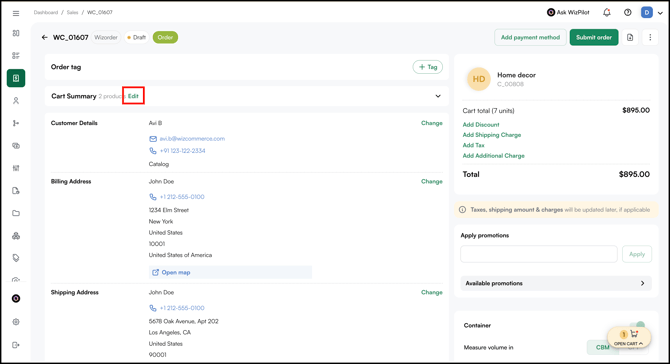Click Change for Billing Address
670x364 pixels.
(x=432, y=182)
